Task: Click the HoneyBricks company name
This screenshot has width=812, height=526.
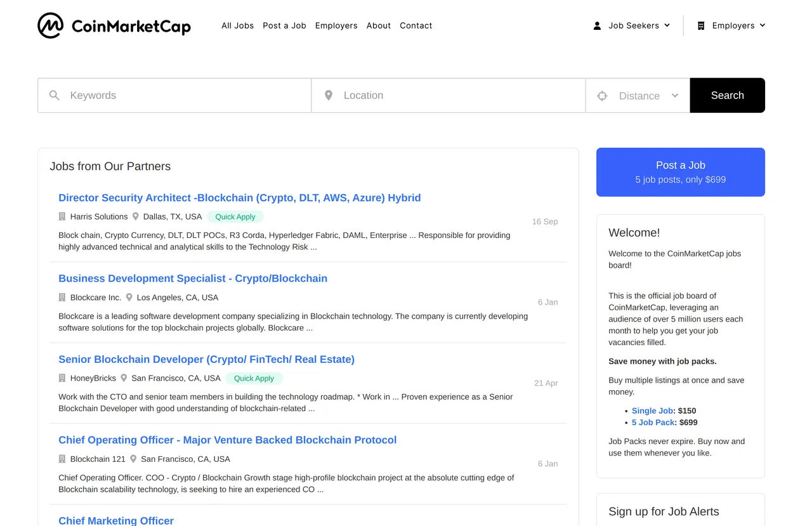Action: click(93, 378)
